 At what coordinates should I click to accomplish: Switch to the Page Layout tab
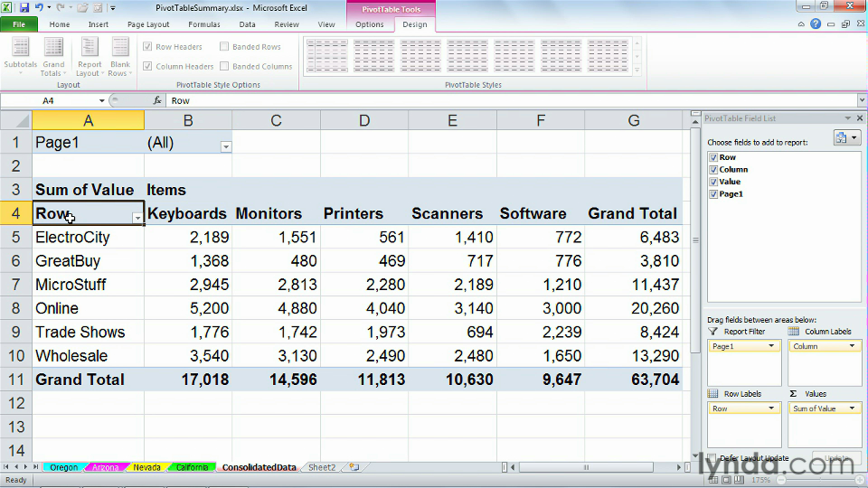pos(148,24)
